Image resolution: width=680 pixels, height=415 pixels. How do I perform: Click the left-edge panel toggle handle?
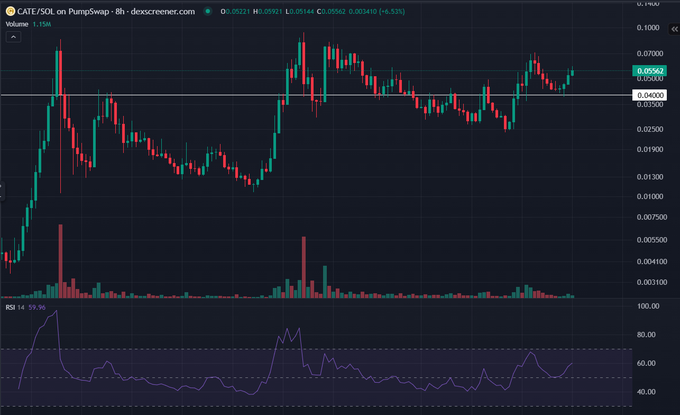(1, 191)
